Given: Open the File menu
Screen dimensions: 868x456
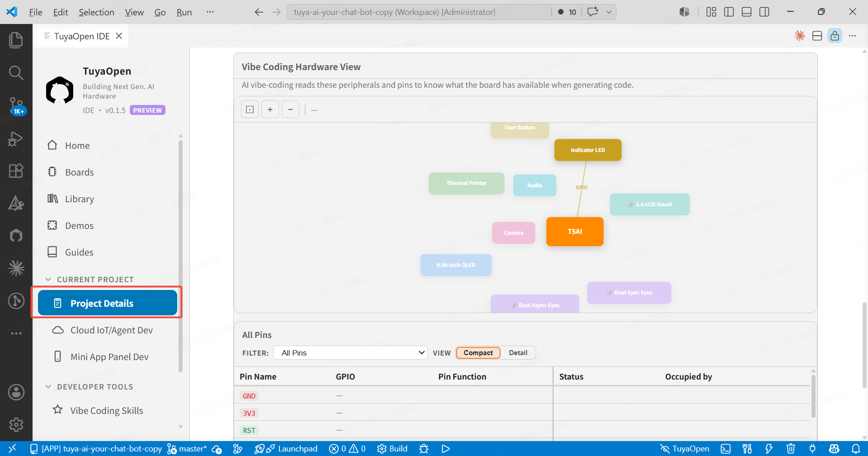Looking at the screenshot, I should [x=35, y=12].
